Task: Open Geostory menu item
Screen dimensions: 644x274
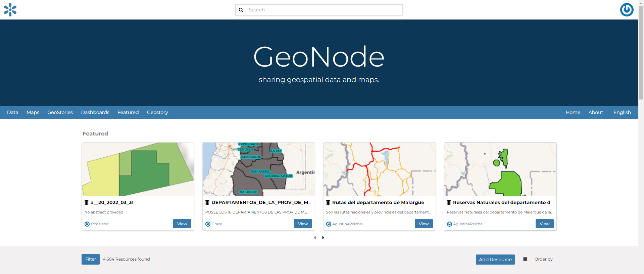Action: (157, 112)
